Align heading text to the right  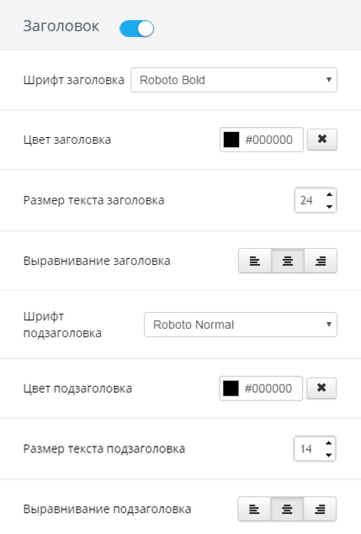point(320,261)
